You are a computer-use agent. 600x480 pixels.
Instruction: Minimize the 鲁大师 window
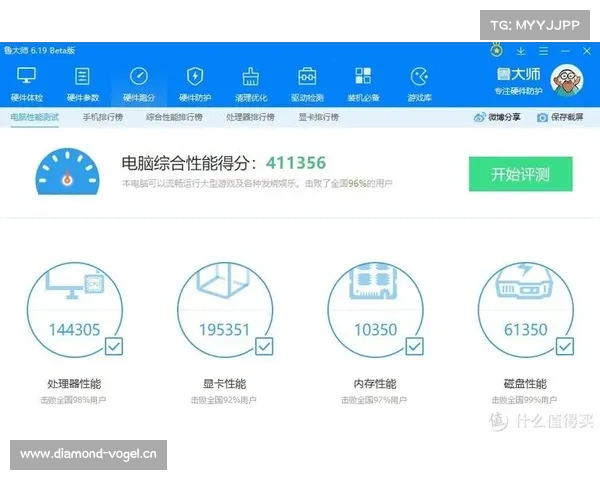566,51
